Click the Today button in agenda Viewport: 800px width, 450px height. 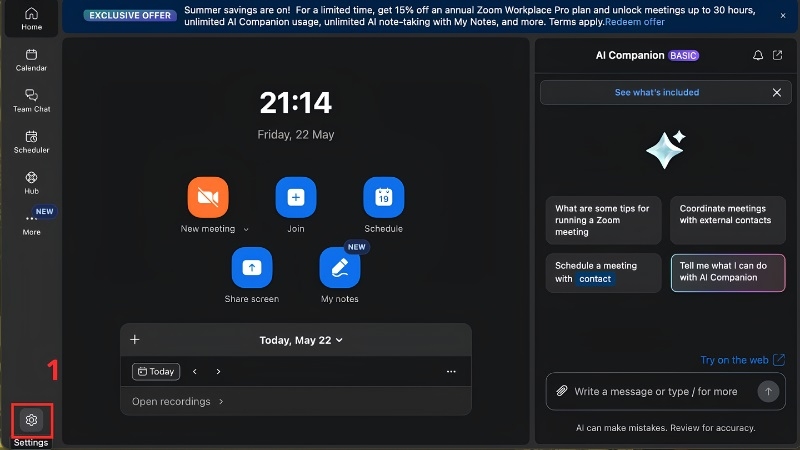[x=156, y=371]
